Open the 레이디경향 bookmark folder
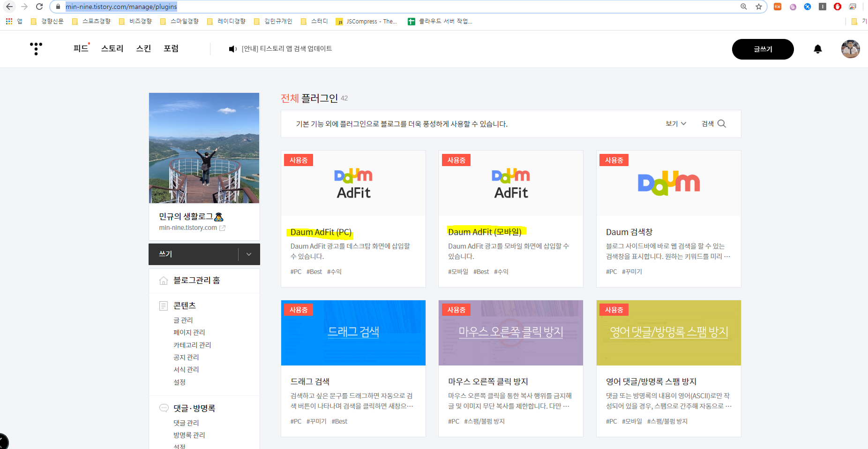 point(226,21)
